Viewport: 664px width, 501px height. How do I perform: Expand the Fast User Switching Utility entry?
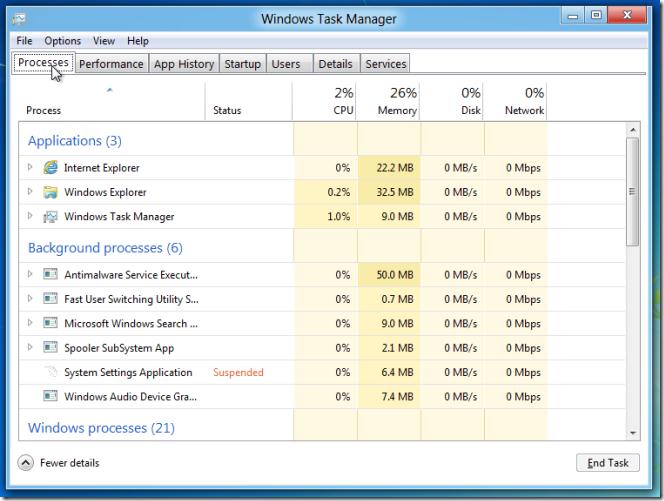click(x=30, y=299)
